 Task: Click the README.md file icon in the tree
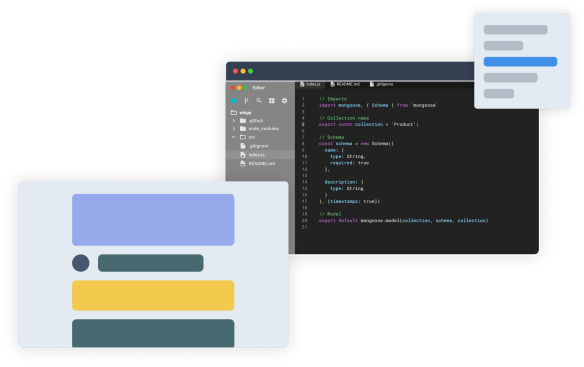(x=243, y=164)
